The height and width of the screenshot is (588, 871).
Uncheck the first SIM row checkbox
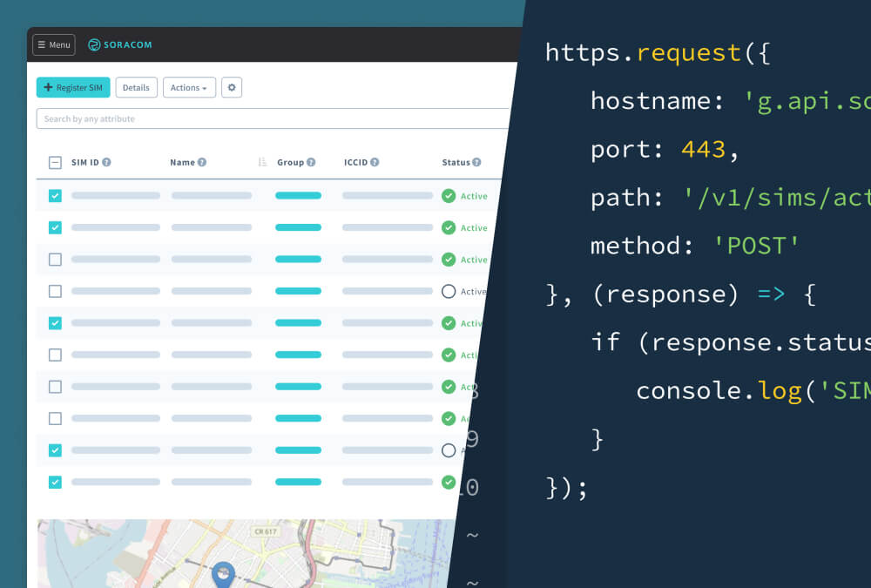[55, 196]
